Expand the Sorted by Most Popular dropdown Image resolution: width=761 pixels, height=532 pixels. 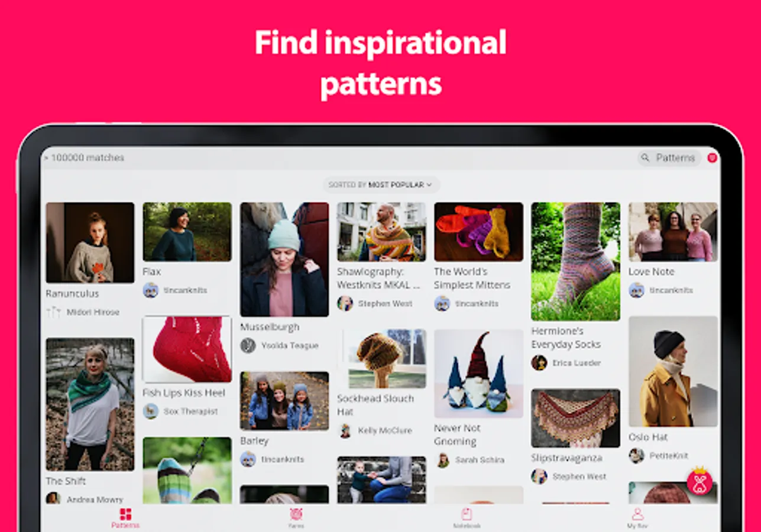click(381, 184)
